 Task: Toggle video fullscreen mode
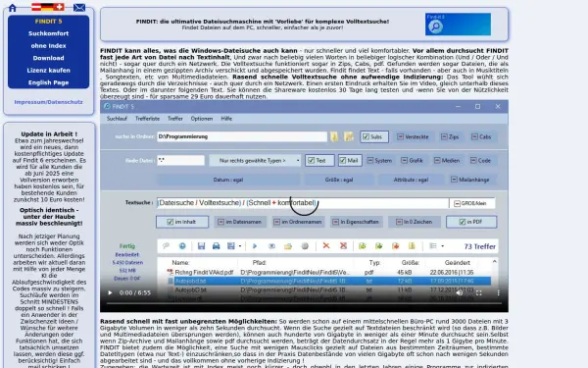point(479,292)
